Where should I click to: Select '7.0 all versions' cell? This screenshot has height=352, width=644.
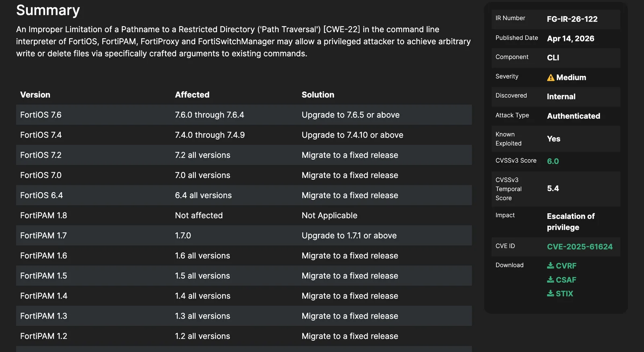click(202, 175)
